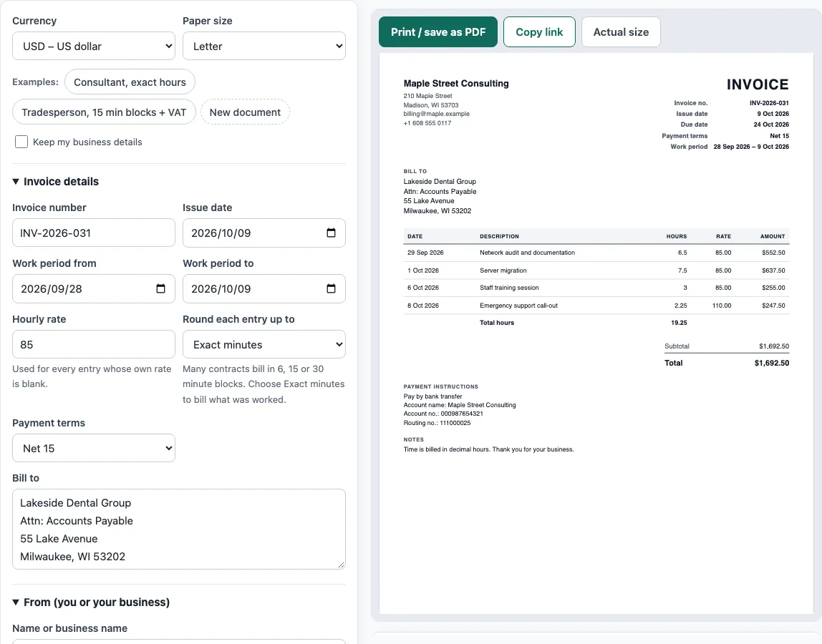The image size is (822, 644).
Task: Collapse the Invoice details section
Action: (56, 181)
